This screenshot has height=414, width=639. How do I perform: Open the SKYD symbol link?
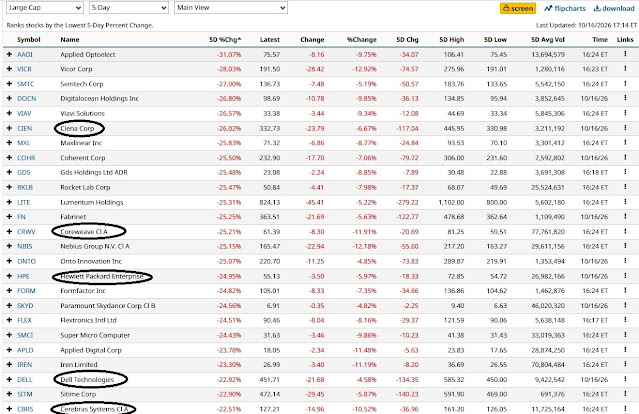(25, 306)
